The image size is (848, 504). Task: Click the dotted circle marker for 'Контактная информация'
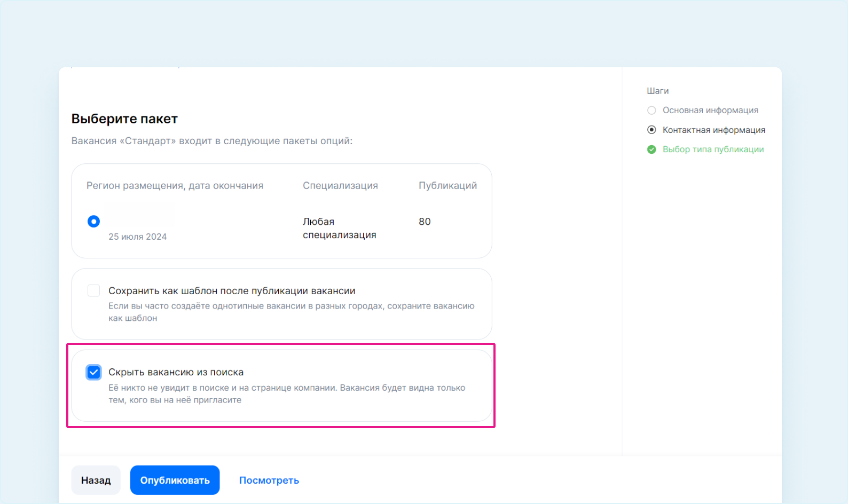(651, 130)
